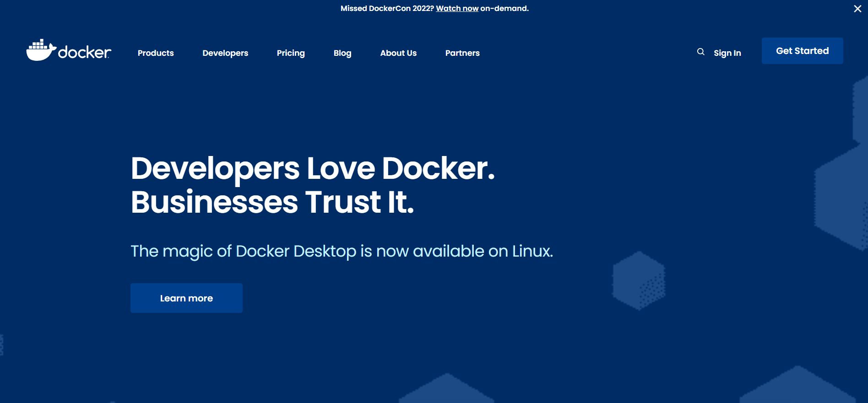
Task: Open the Blog link in navigation
Action: (x=342, y=53)
